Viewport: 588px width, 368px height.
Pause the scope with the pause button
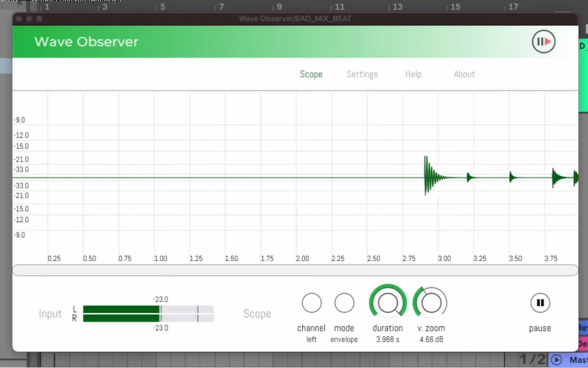click(540, 303)
